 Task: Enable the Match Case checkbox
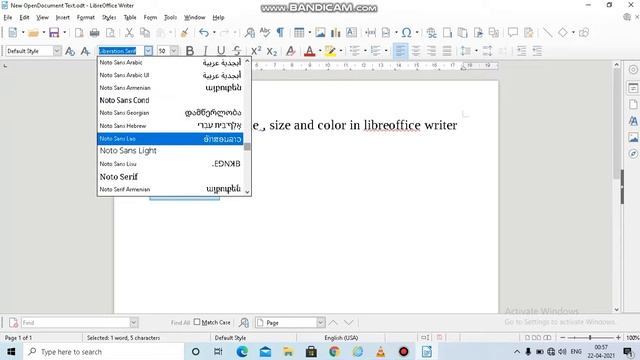coord(197,322)
